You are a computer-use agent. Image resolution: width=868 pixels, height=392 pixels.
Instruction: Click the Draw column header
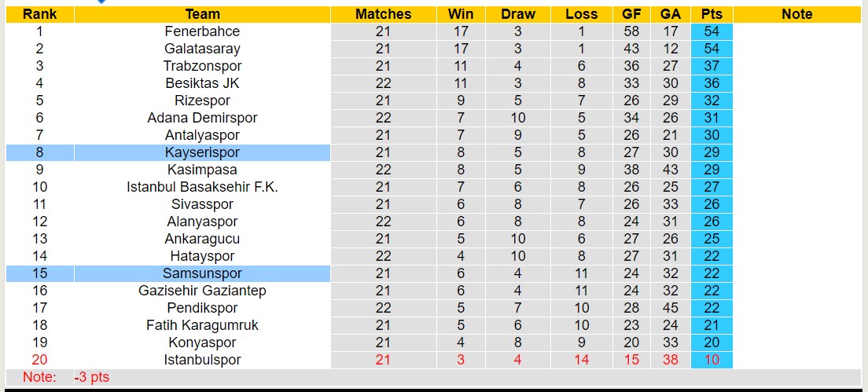[518, 14]
